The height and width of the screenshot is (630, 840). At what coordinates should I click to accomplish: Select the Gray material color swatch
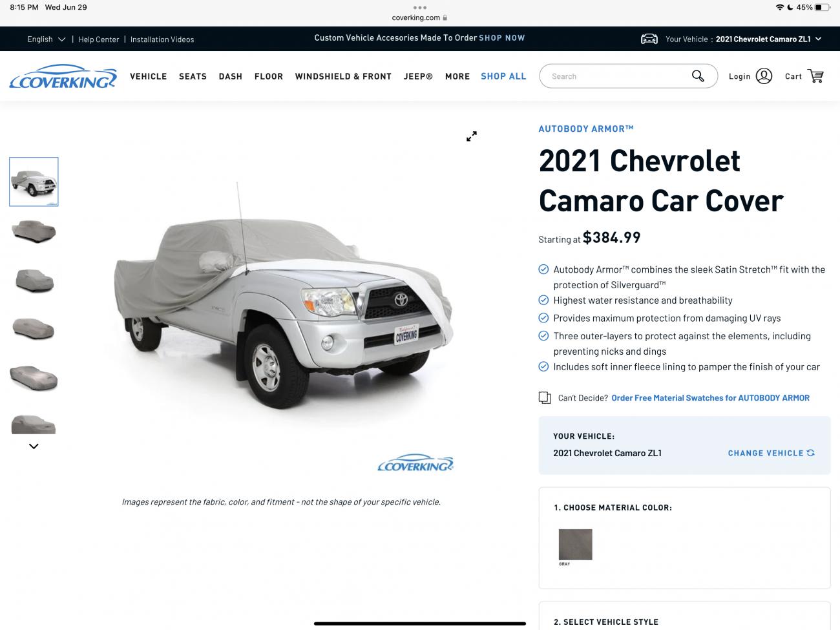575,545
